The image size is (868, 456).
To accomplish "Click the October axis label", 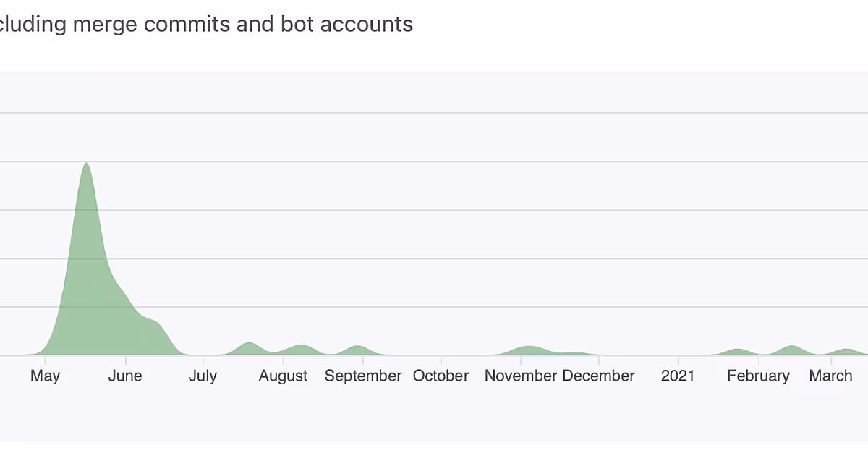I will (x=441, y=376).
